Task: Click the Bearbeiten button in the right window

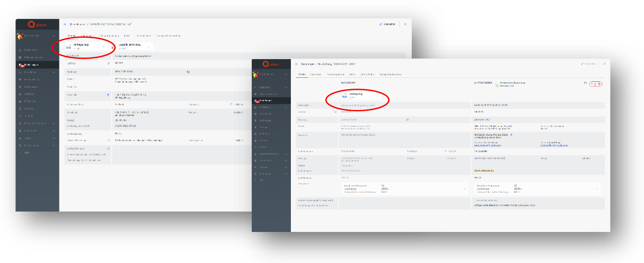Action: point(588,64)
